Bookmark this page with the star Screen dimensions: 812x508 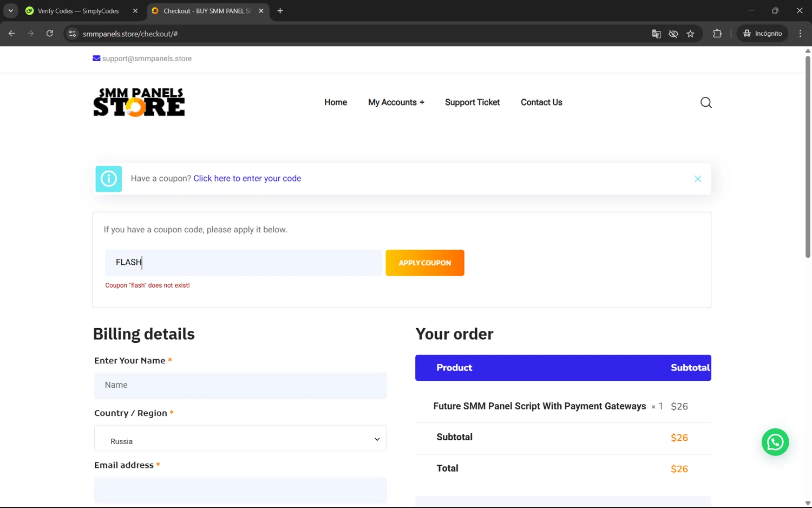(x=690, y=34)
